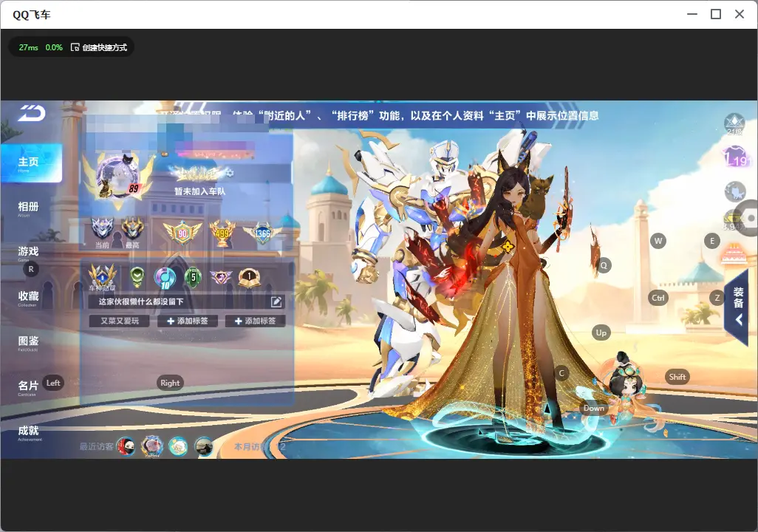Click 创建快捷方式 create shortcut

pos(99,47)
